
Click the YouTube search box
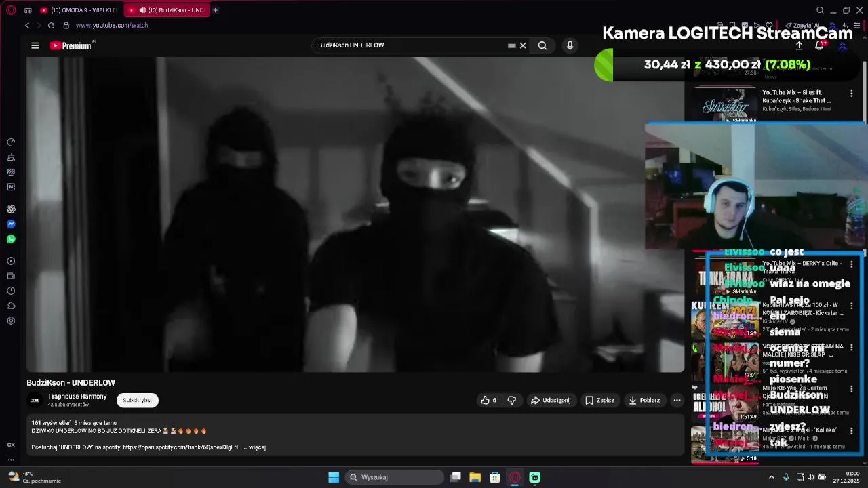tap(410, 45)
